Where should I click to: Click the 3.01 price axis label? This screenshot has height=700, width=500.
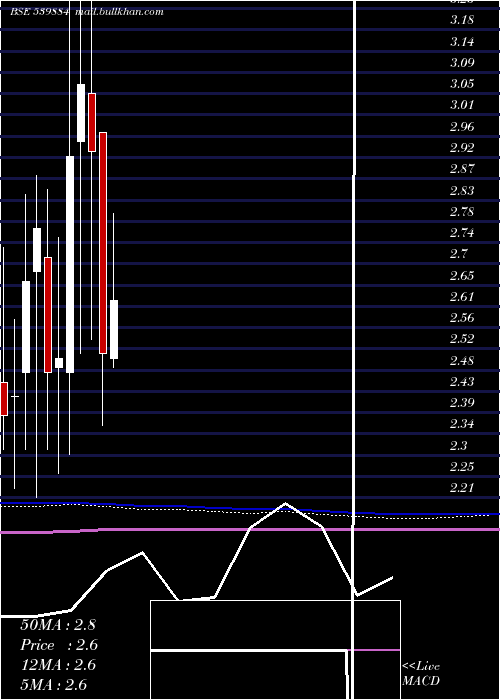(x=462, y=105)
